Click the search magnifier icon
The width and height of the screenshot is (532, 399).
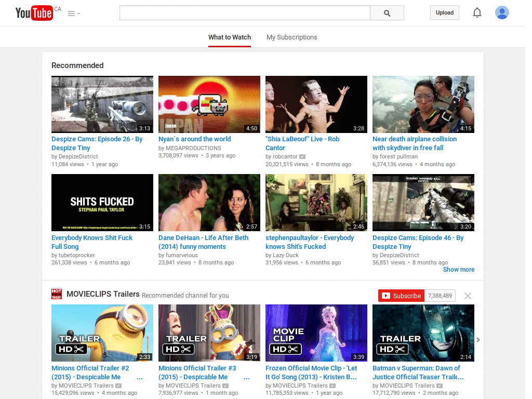[x=387, y=12]
